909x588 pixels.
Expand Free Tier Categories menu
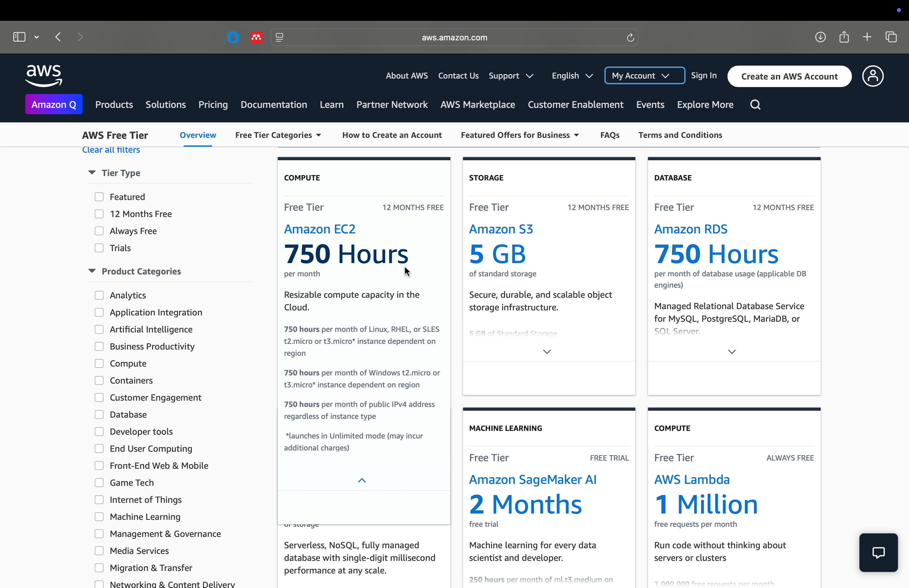(278, 135)
